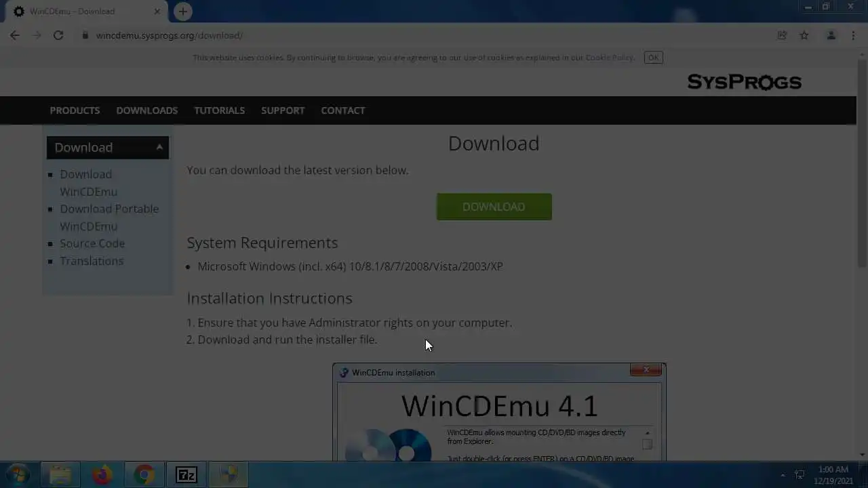
Task: Open the CONTACT menu
Action: 343,110
